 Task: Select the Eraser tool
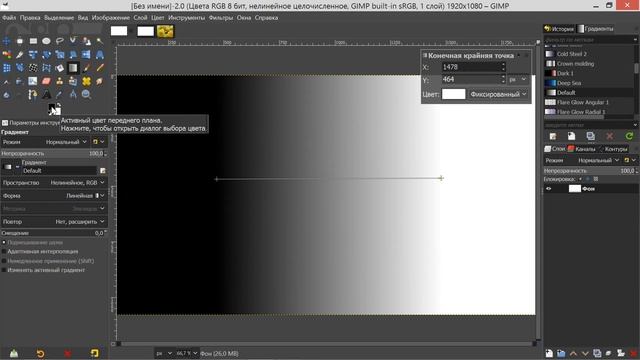point(46,81)
